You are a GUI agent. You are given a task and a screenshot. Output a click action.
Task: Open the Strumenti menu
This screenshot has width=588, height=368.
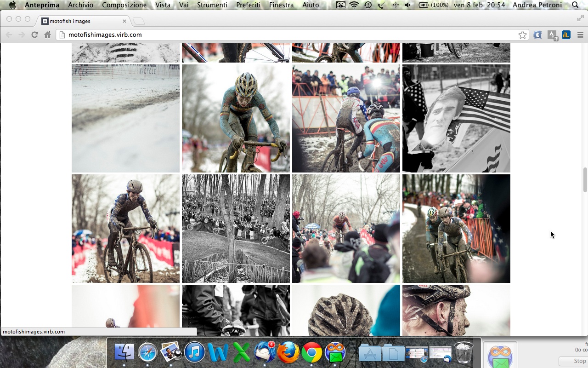coord(212,5)
